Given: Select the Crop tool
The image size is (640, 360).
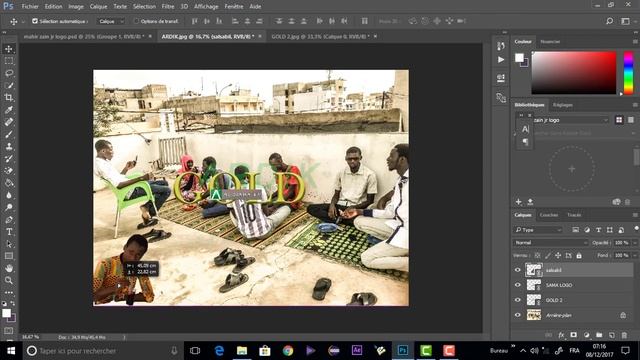Looking at the screenshot, I should 9,98.
